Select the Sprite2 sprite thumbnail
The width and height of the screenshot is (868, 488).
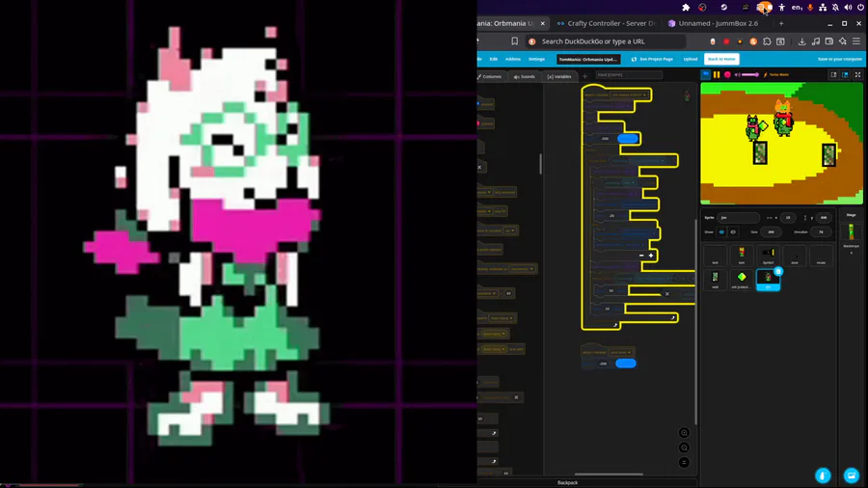(768, 255)
